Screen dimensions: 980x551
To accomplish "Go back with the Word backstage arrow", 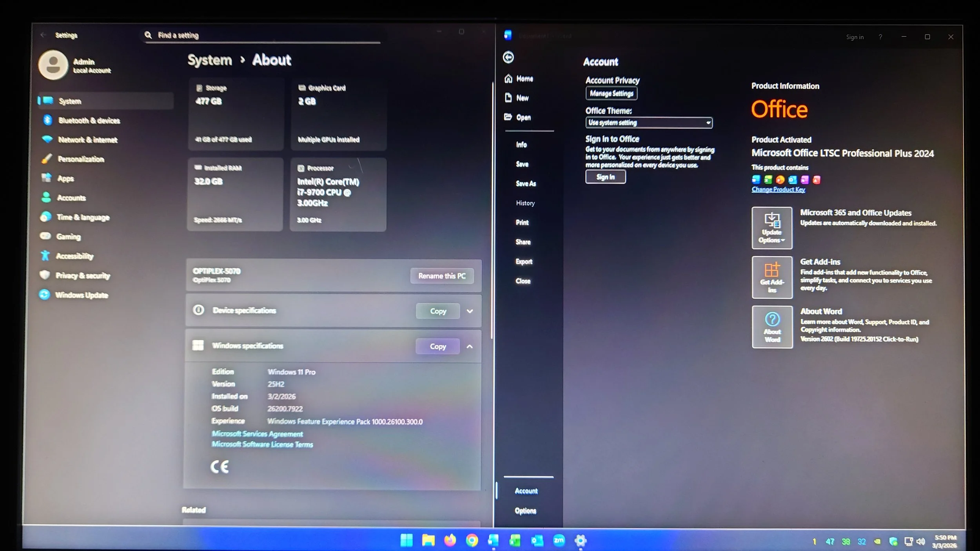I will coord(508,57).
